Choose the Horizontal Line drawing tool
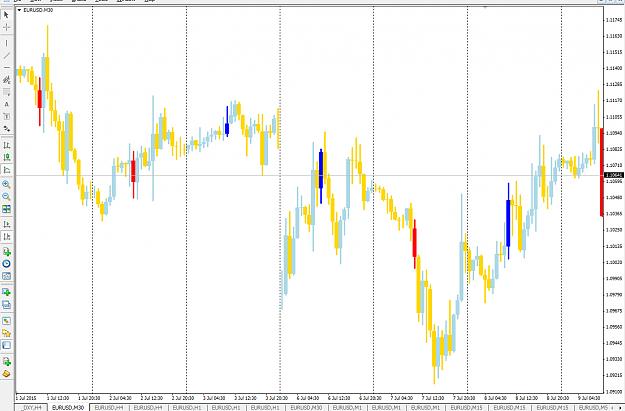The image size is (625, 411). click(6, 68)
